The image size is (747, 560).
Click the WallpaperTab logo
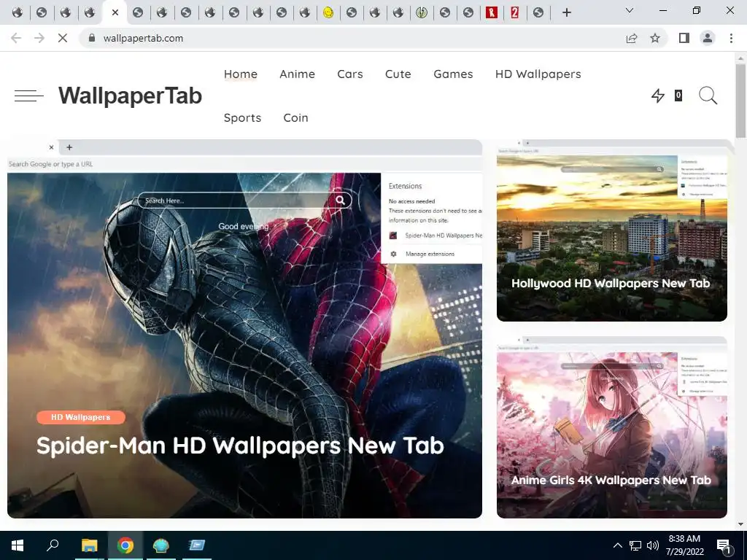click(130, 96)
